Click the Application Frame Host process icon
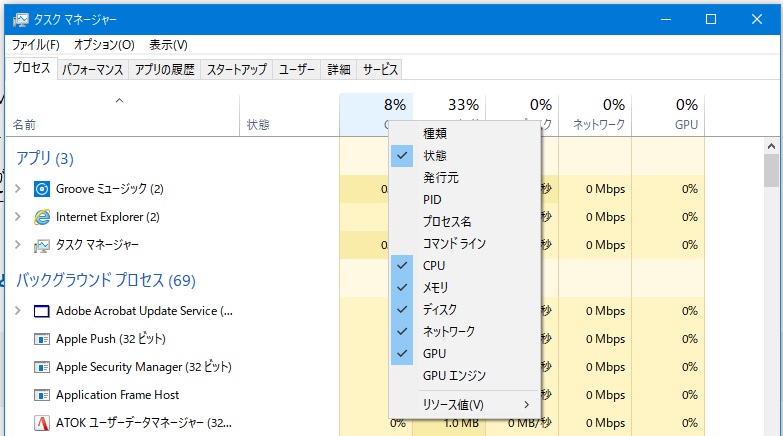 click(41, 395)
